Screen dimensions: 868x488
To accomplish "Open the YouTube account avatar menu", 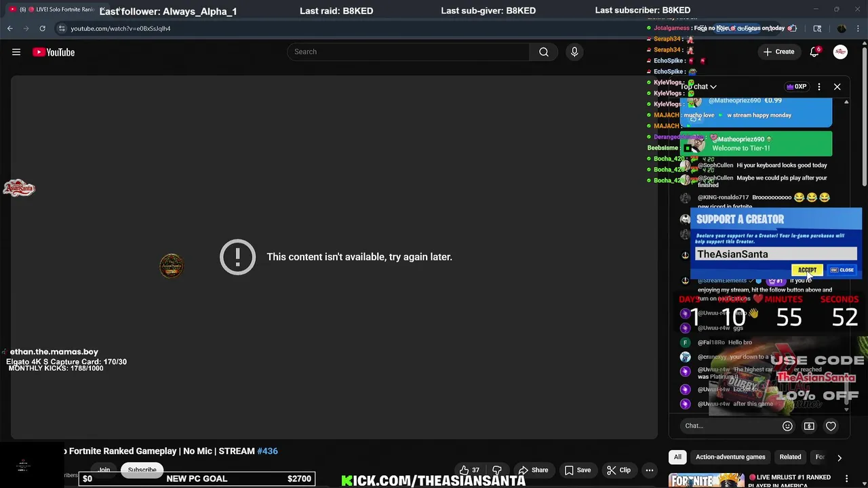I will tap(840, 52).
